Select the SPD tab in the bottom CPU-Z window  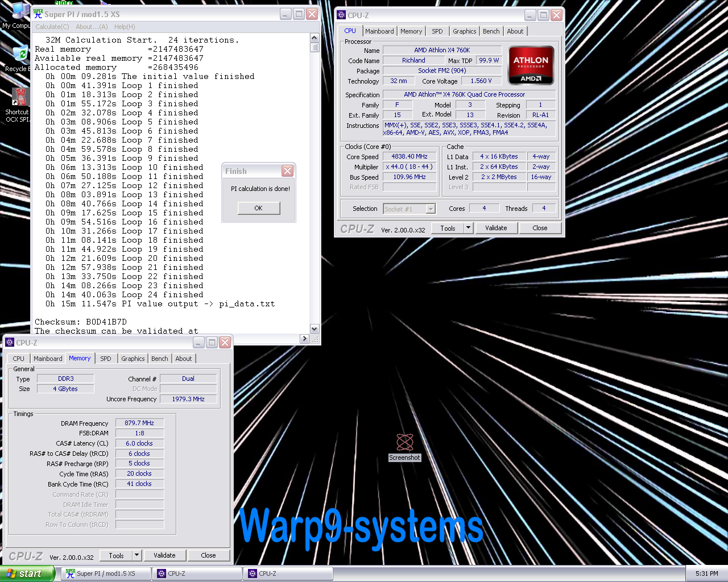pos(106,359)
